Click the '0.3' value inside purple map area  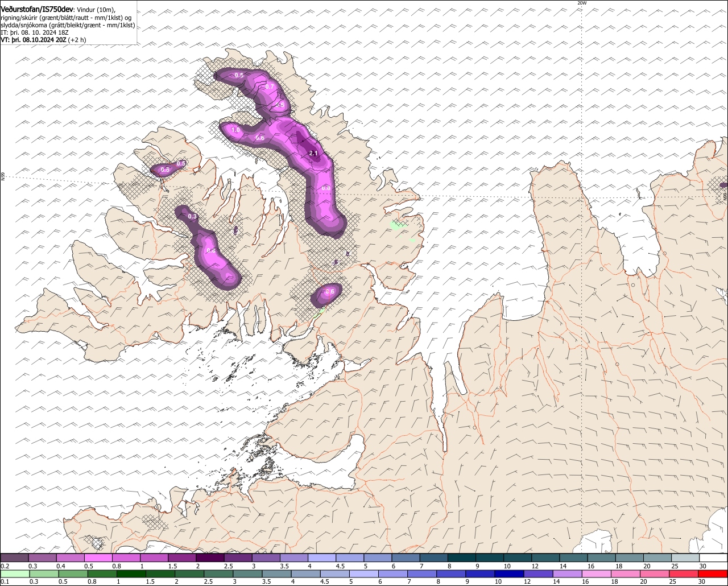coord(192,216)
